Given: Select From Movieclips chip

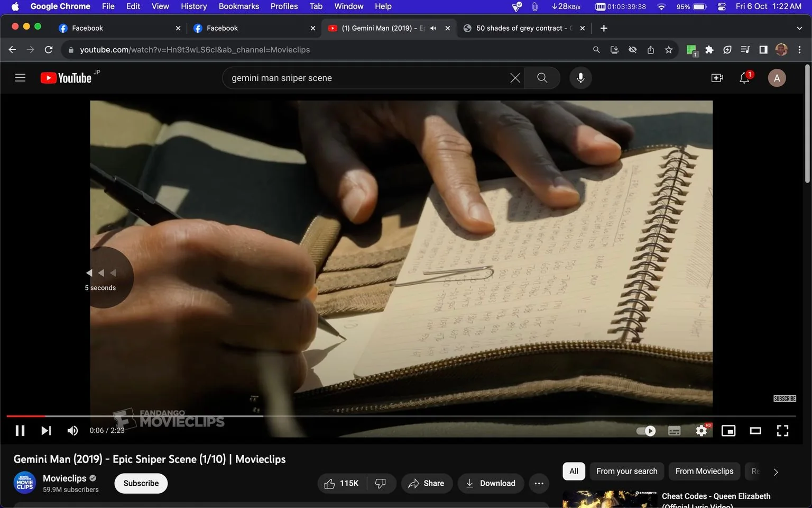Looking at the screenshot, I should coord(704,471).
